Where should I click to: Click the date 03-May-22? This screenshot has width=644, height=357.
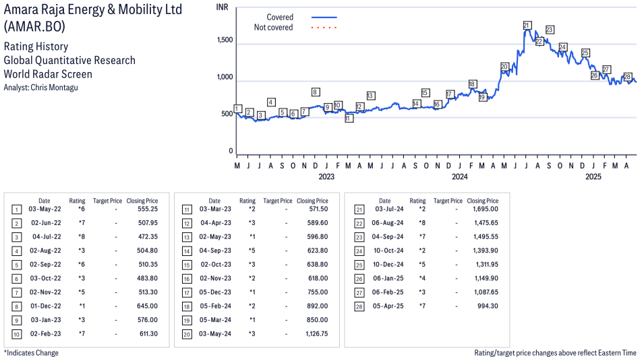click(45, 209)
